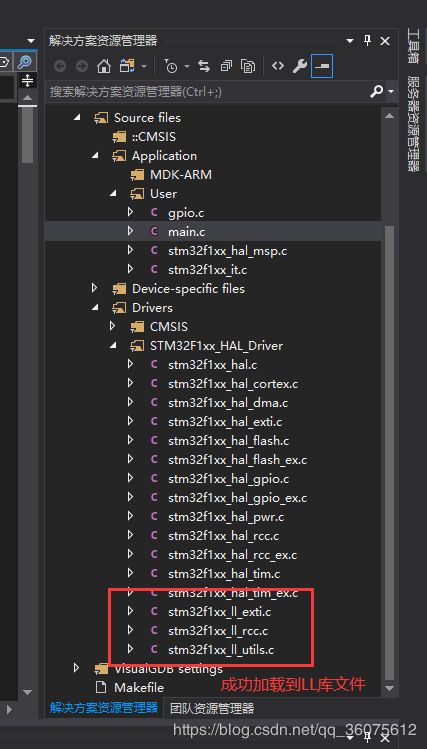The width and height of the screenshot is (427, 749).
Task: Select the ::CMSIS folder
Action: point(154,137)
